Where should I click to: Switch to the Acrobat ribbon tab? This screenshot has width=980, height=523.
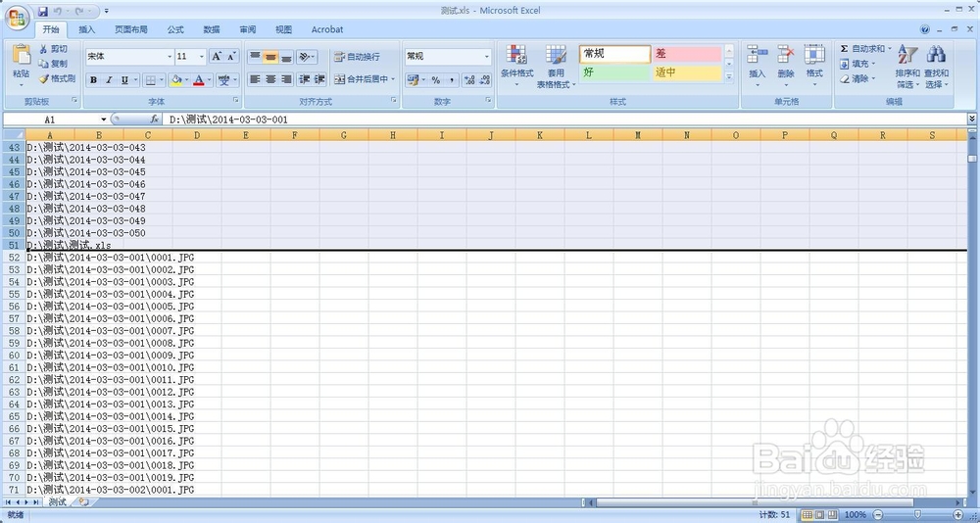pos(327,29)
